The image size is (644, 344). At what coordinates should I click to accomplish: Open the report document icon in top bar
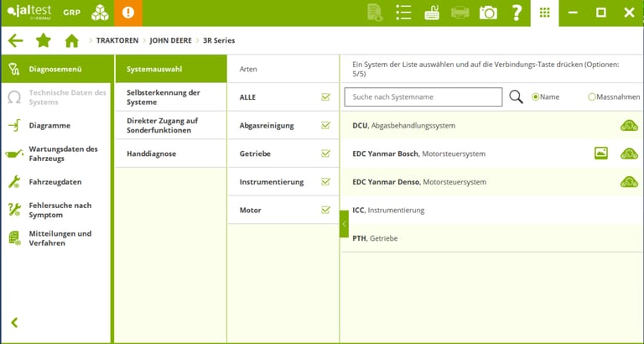375,13
